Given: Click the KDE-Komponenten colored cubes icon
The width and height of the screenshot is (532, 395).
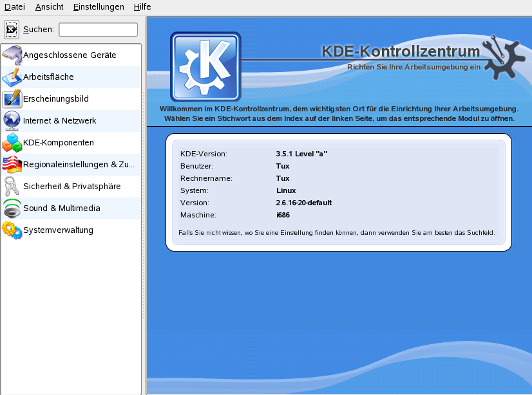Looking at the screenshot, I should pyautogui.click(x=12, y=143).
